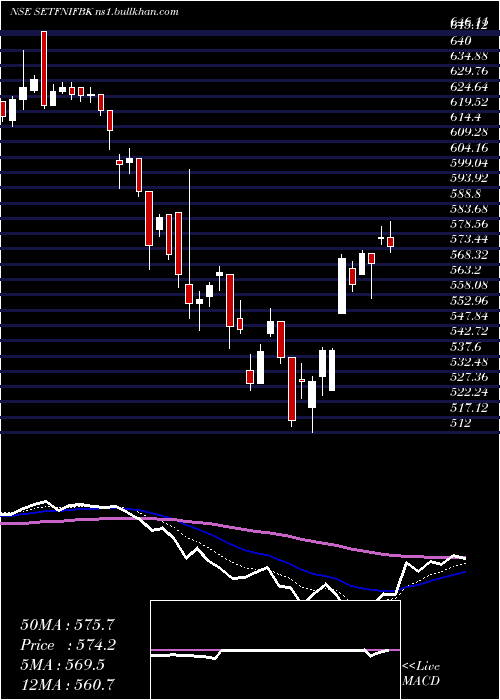Click the 583.68 price axis label
The height and width of the screenshot is (700, 500).
pyautogui.click(x=469, y=209)
